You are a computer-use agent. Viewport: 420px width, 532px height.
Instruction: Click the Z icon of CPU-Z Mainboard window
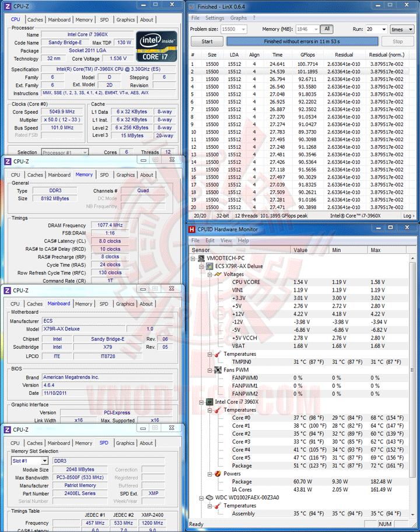click(x=8, y=290)
